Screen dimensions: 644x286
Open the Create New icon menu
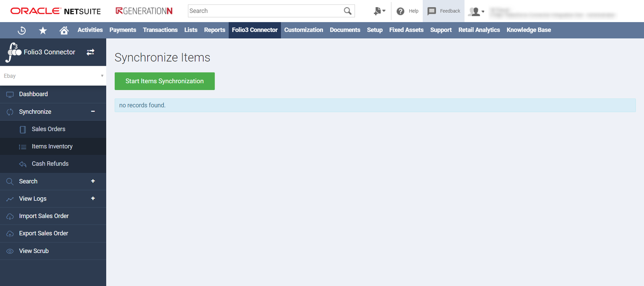pyautogui.click(x=380, y=11)
